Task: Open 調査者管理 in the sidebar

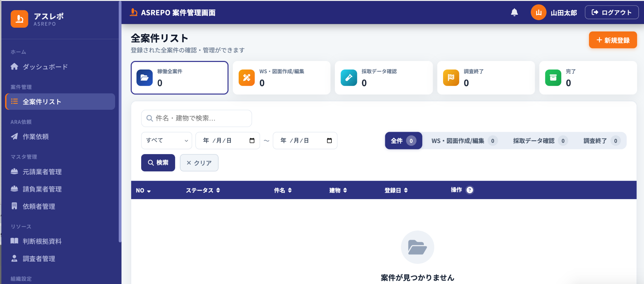Action: (x=60, y=259)
